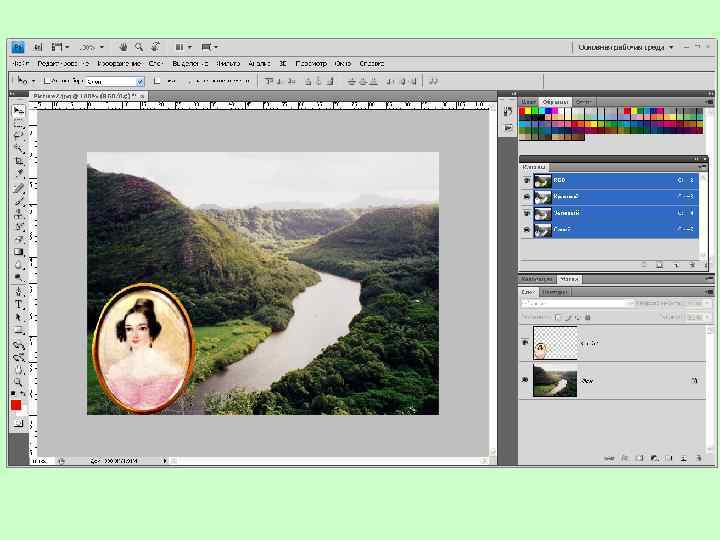Open the View Extras dropdown
The image size is (720, 540).
pos(60,47)
